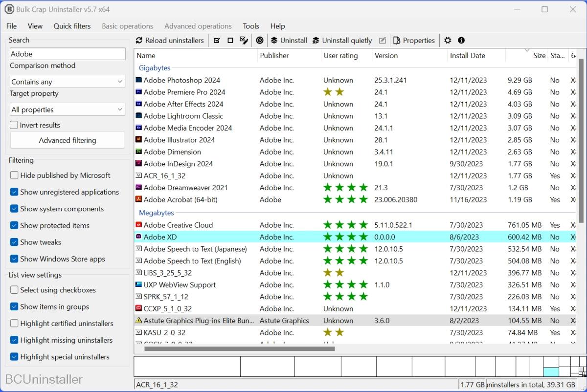Screen dimensions: 587x392
Task: Sort by User rating column header
Action: coord(347,56)
